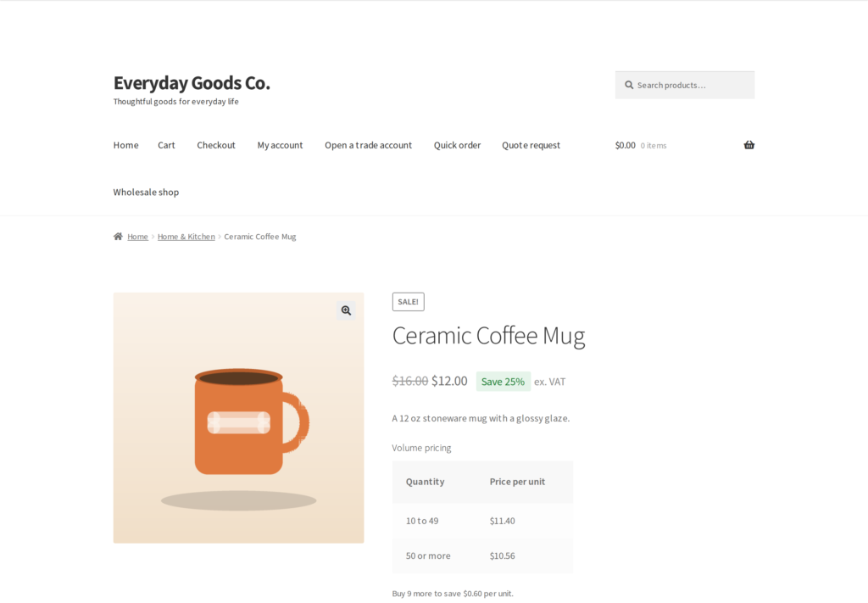Go to Home menu item
Viewport: 868px width, 603px height.
[125, 145]
